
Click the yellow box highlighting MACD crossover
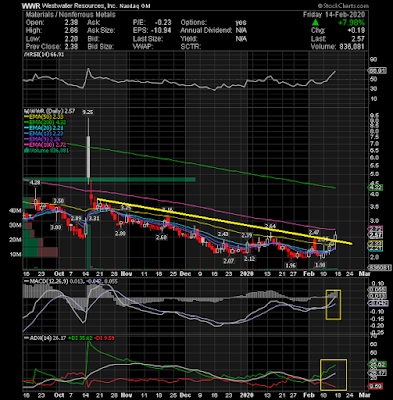(x=333, y=305)
